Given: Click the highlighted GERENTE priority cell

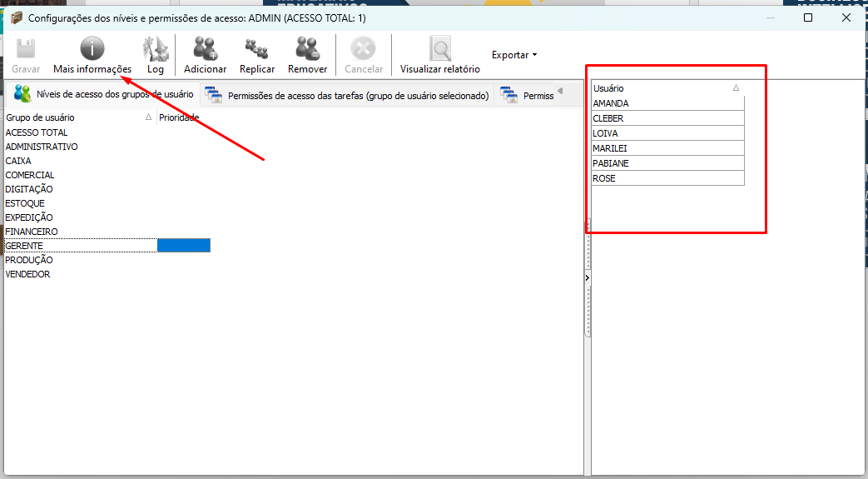Looking at the screenshot, I should coord(184,246).
